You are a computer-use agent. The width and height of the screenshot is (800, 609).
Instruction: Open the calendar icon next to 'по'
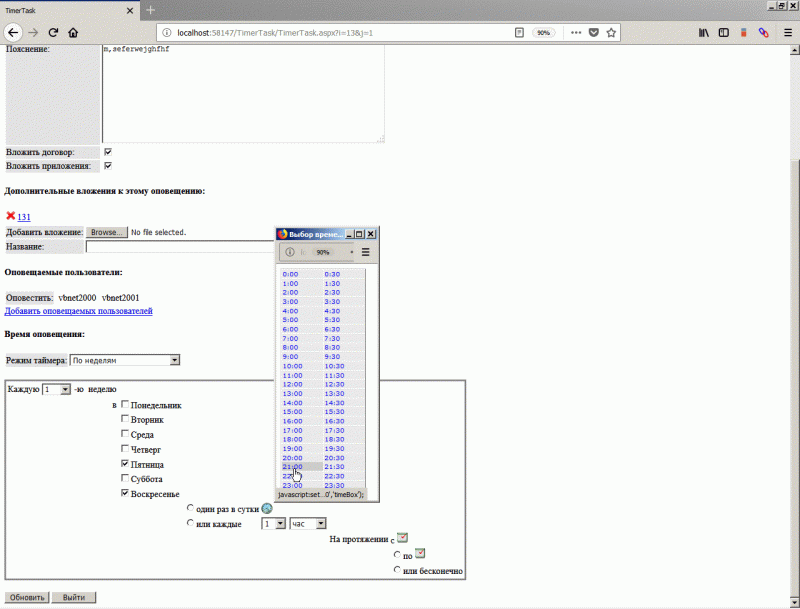click(x=420, y=553)
